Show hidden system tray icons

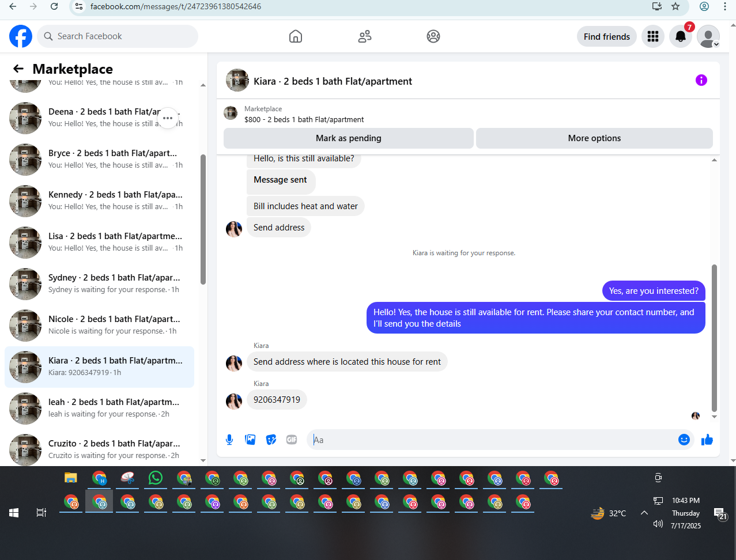[x=644, y=513]
